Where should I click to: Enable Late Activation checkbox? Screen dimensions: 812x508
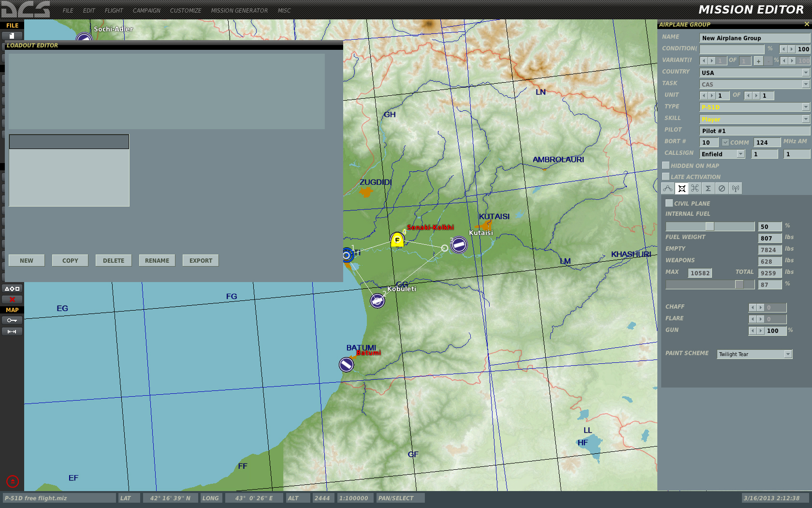point(666,177)
